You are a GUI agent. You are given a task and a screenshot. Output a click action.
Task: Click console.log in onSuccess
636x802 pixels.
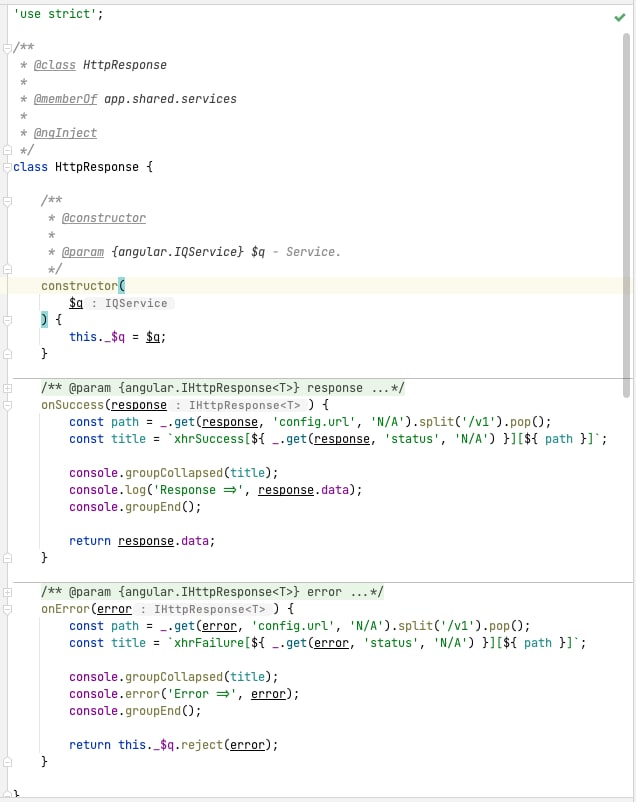tap(107, 489)
